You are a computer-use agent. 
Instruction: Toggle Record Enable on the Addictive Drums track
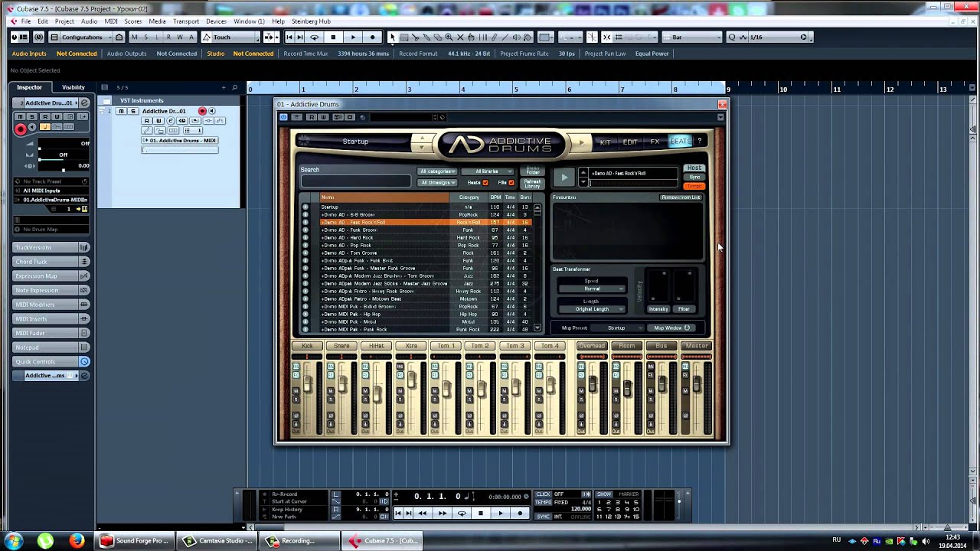202,111
